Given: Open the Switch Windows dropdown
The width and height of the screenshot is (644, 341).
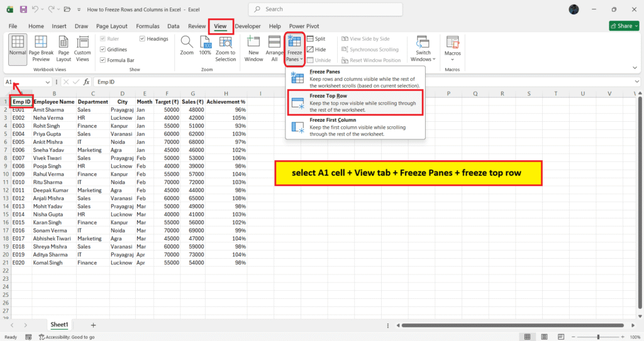Looking at the screenshot, I should (x=423, y=49).
